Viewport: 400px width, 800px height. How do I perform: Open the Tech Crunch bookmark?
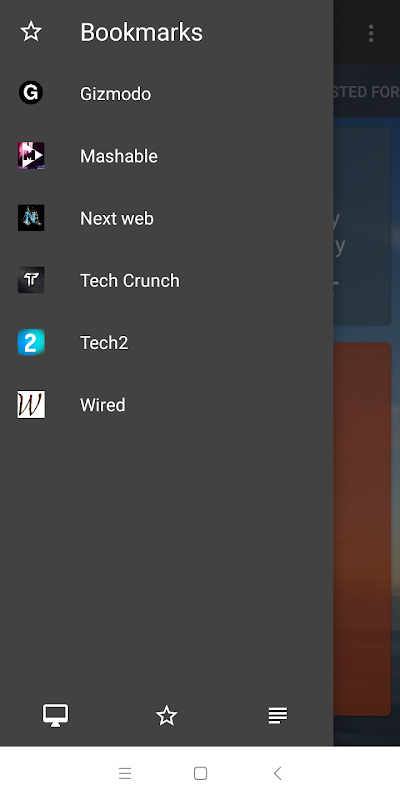pyautogui.click(x=166, y=281)
